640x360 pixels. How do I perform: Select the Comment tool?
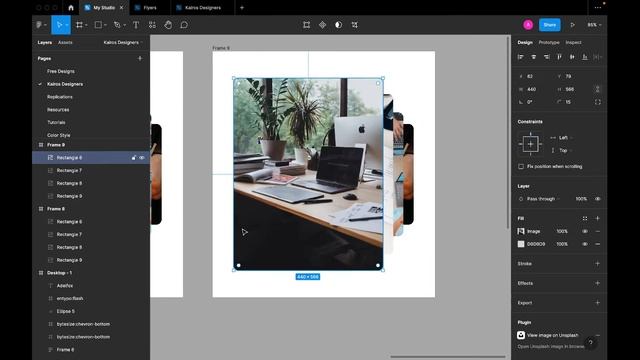tap(184, 25)
